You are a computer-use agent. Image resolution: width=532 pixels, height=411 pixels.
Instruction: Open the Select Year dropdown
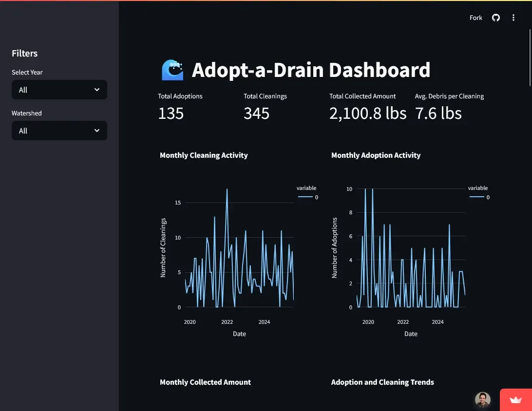59,90
